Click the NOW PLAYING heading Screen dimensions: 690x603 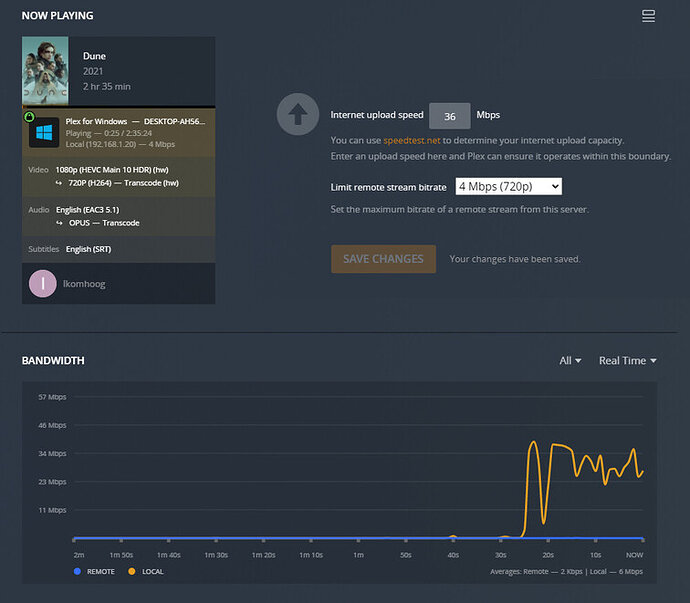(x=57, y=16)
